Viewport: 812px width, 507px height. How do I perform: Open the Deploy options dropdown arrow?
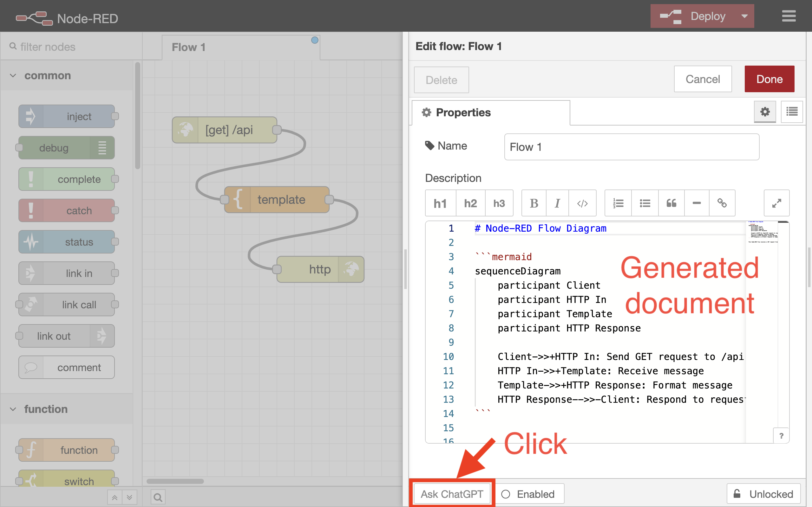[744, 16]
